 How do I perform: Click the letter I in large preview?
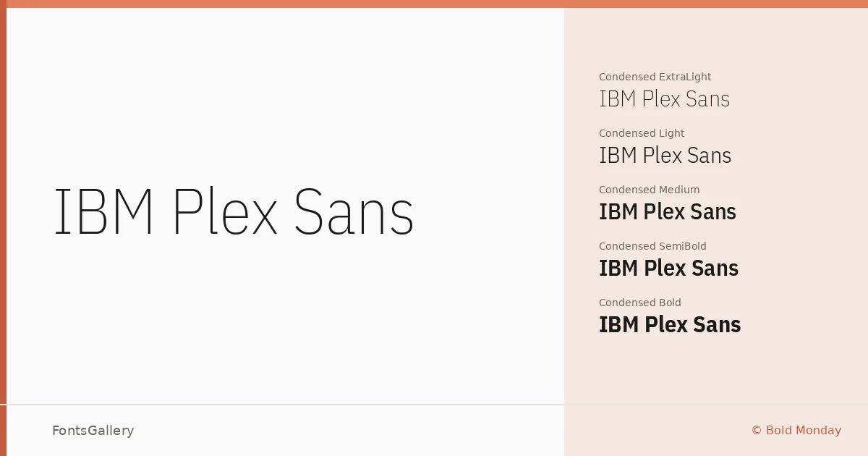[59, 212]
